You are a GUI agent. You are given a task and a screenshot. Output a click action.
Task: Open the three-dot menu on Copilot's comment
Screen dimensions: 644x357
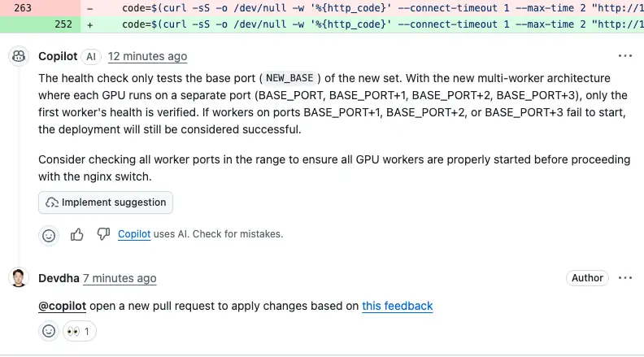624,56
